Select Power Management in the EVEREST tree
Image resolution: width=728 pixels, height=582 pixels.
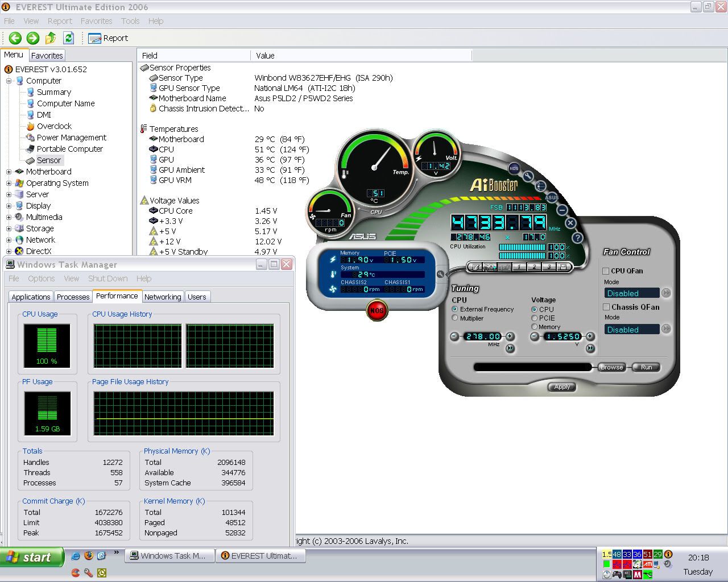[72, 138]
